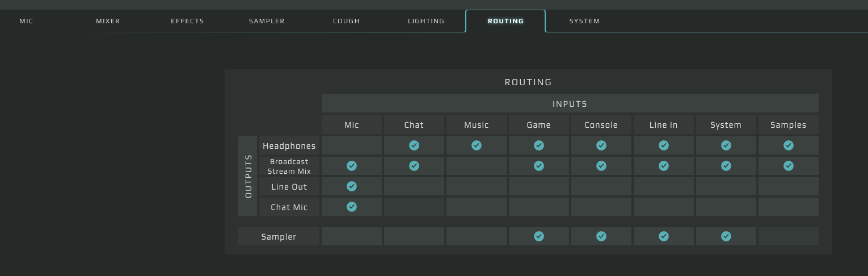Enable Mic routing to Headphones
Viewport: 868px width, 276px height.
click(x=352, y=145)
